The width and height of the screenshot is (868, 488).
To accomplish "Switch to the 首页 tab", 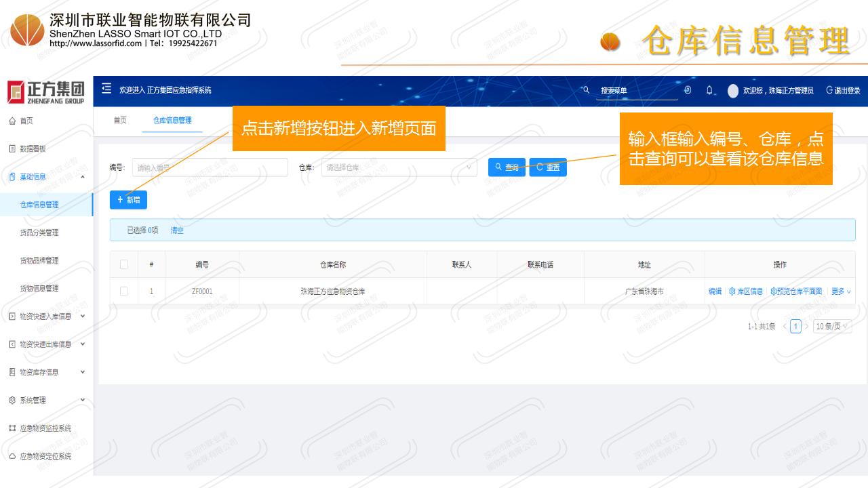I will (120, 121).
